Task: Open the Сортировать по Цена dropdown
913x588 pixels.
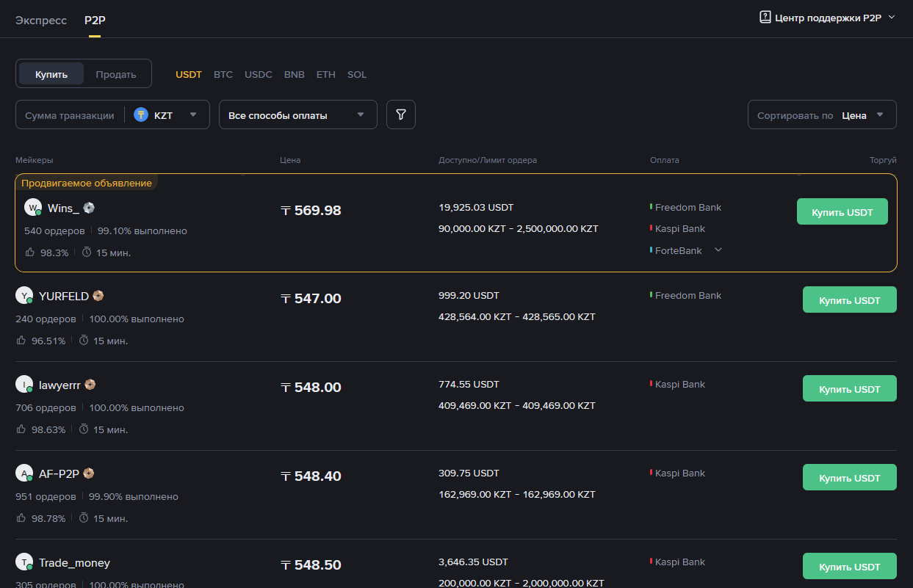Action: pos(821,115)
